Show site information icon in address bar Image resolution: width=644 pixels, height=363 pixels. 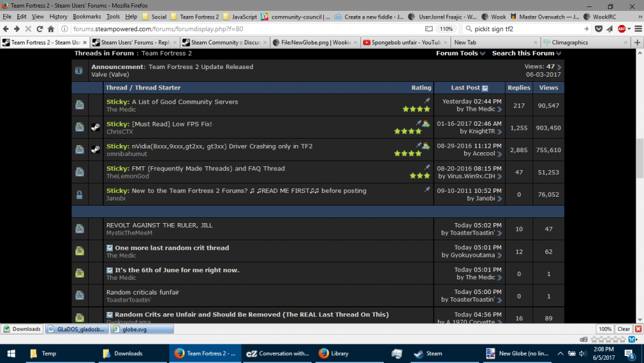(x=64, y=29)
